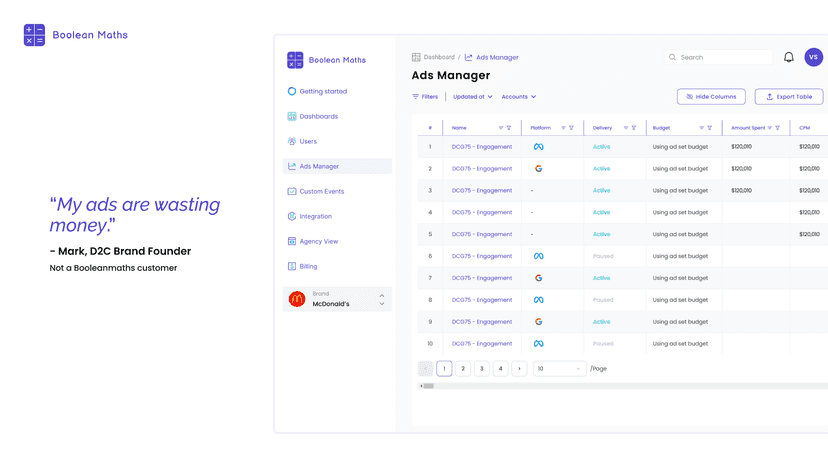Click the Meta platform icon in row 1

click(538, 147)
